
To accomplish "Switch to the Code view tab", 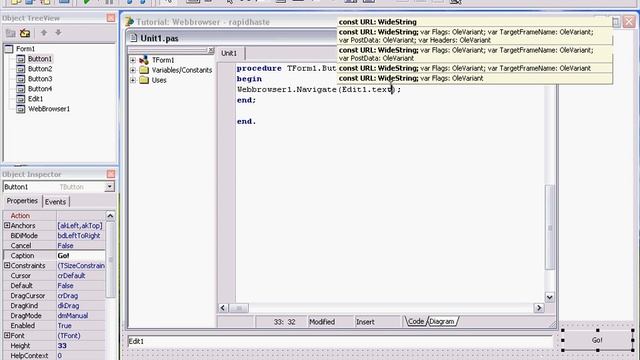I will pos(416,322).
